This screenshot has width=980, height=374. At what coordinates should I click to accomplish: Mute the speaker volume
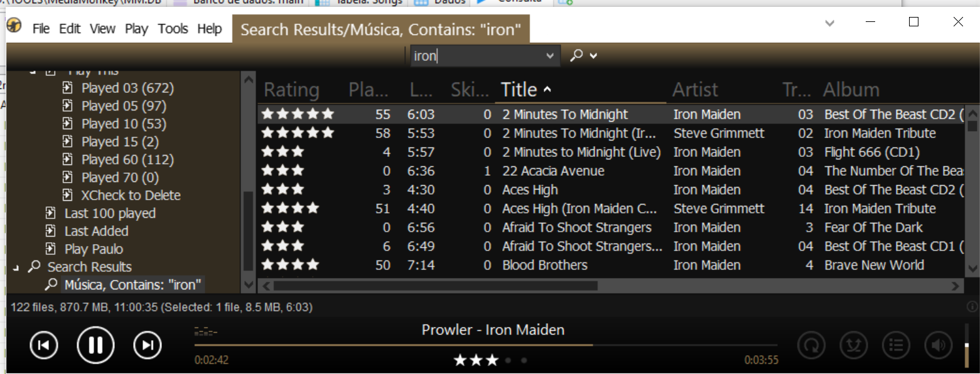[x=938, y=345]
